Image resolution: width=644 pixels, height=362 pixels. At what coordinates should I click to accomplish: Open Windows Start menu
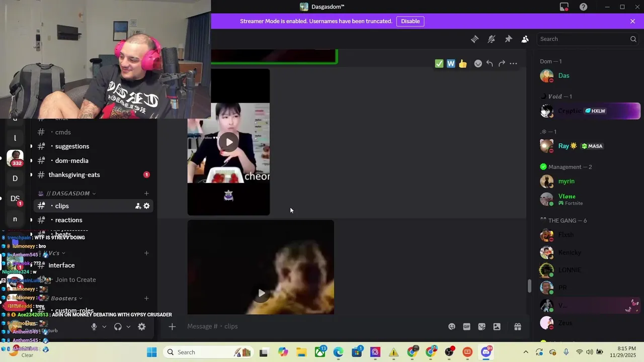(151, 352)
